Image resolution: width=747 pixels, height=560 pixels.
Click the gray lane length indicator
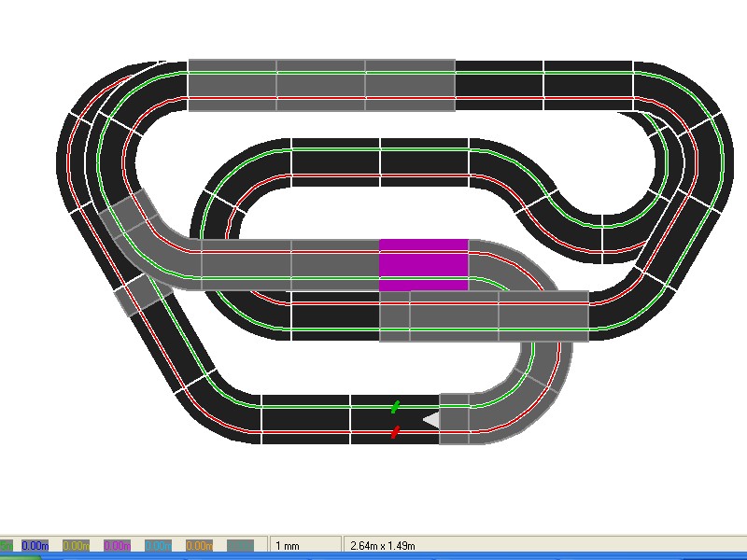[x=240, y=545]
